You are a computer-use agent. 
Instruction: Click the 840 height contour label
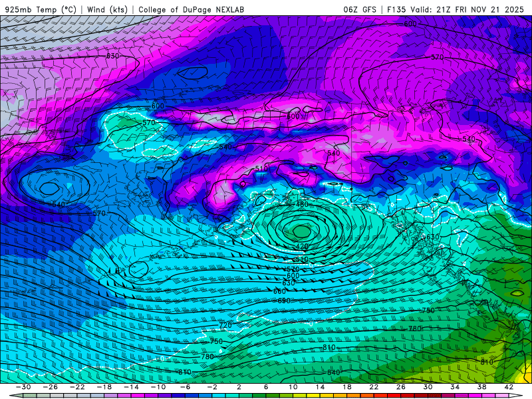(x=334, y=372)
